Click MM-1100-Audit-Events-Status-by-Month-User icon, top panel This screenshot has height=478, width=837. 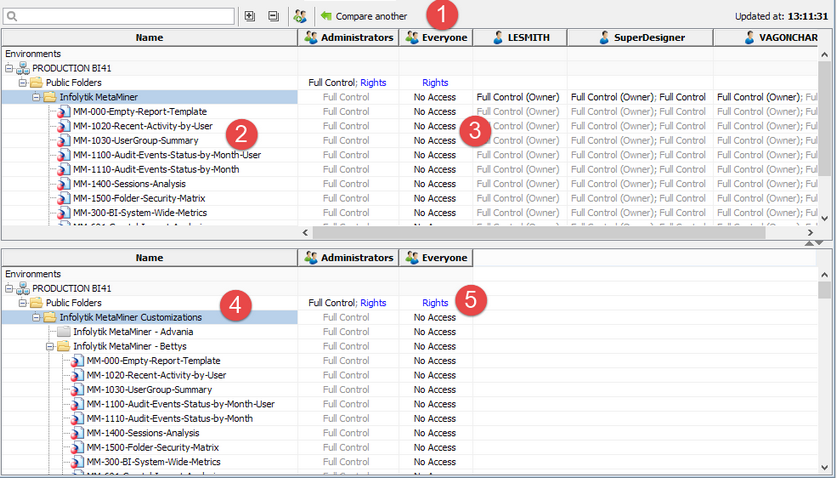coord(64,155)
